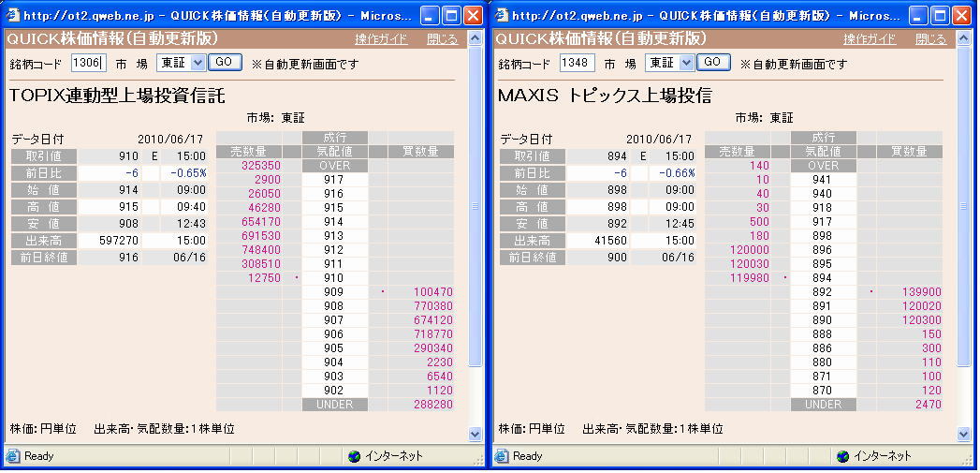The image size is (980, 473).
Task: Click quote price 910 in left order book
Action: pos(334,278)
